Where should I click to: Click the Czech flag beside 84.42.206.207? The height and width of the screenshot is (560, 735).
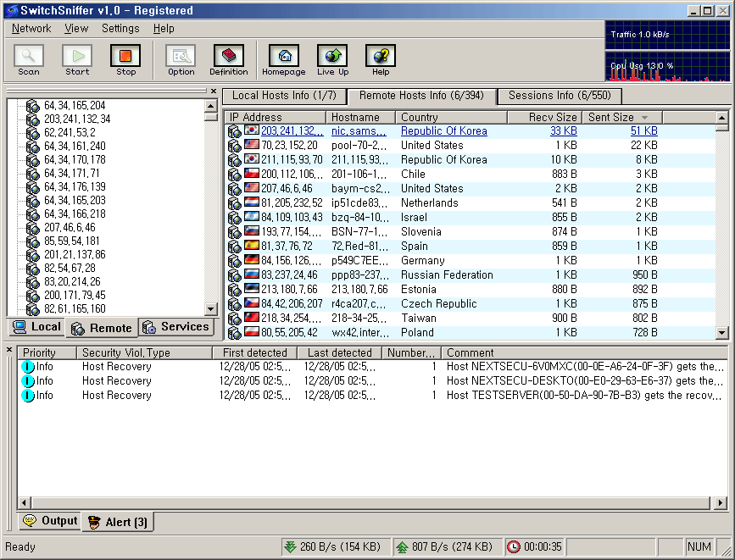(x=252, y=303)
